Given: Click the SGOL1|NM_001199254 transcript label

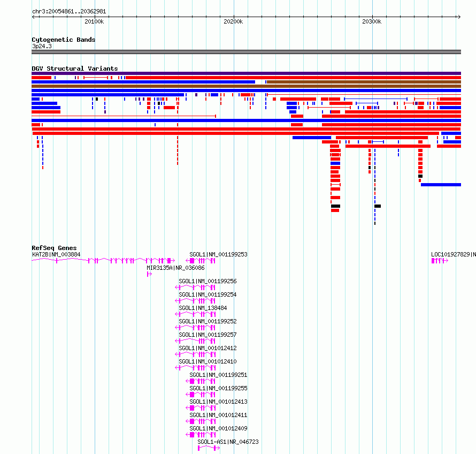Looking at the screenshot, I should tap(208, 294).
